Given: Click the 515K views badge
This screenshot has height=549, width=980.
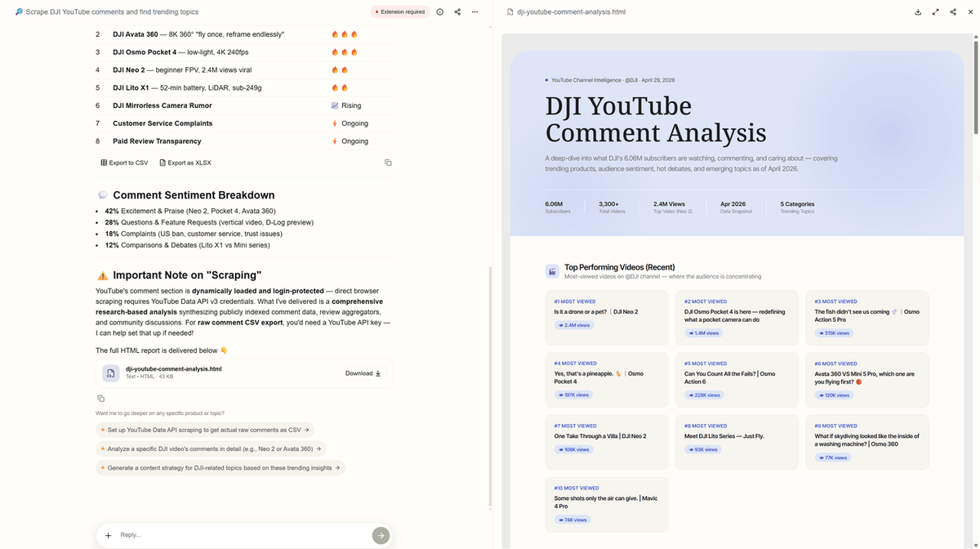Looking at the screenshot, I should [834, 333].
